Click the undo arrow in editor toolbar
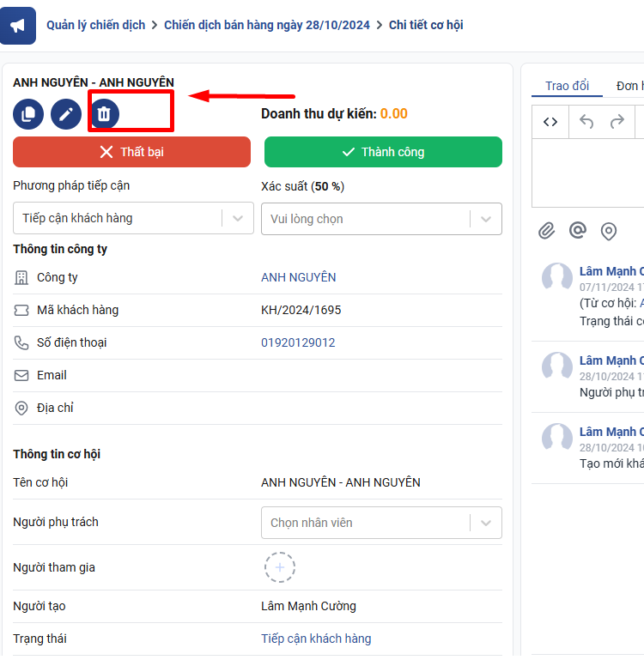The height and width of the screenshot is (660, 644). pos(586,122)
